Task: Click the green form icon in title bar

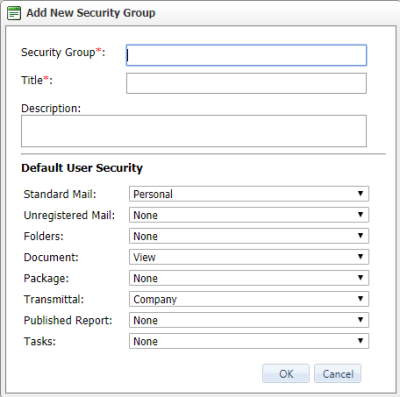Action: [x=14, y=13]
